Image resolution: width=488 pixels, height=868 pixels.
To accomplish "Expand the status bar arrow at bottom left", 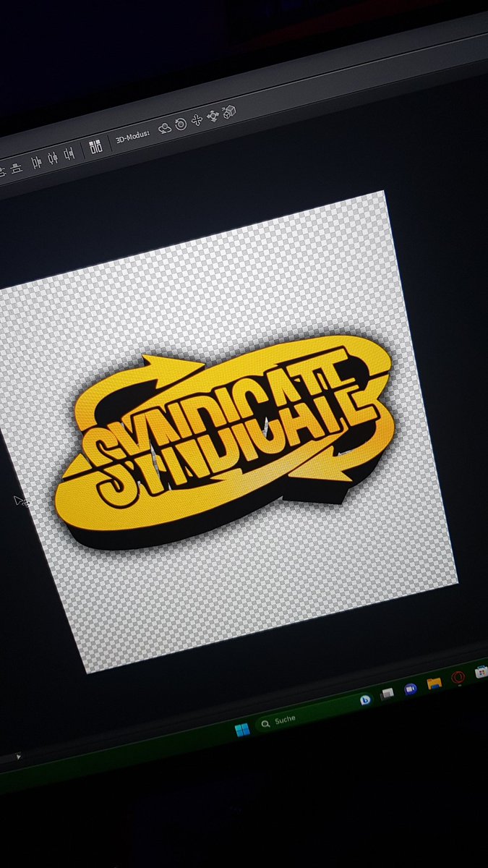I will (x=19, y=757).
